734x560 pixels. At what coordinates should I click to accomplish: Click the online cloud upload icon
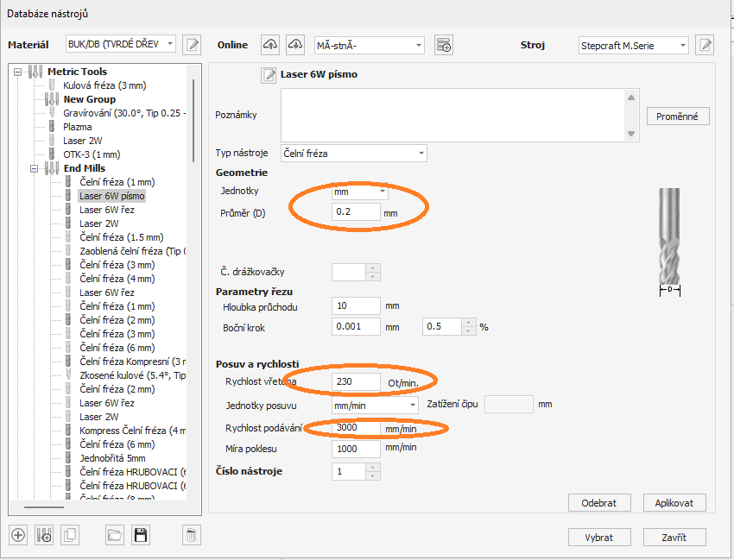[x=270, y=44]
